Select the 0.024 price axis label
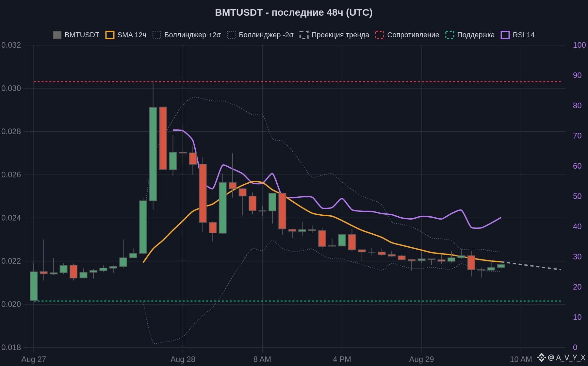Viewport: 588px width, 366px height. [x=11, y=218]
